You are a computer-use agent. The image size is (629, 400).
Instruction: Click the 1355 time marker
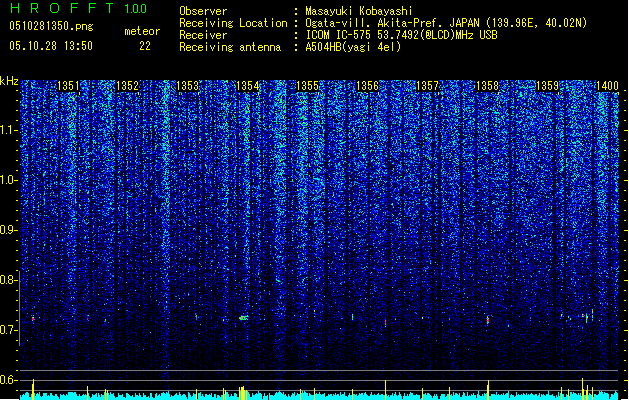tap(307, 86)
